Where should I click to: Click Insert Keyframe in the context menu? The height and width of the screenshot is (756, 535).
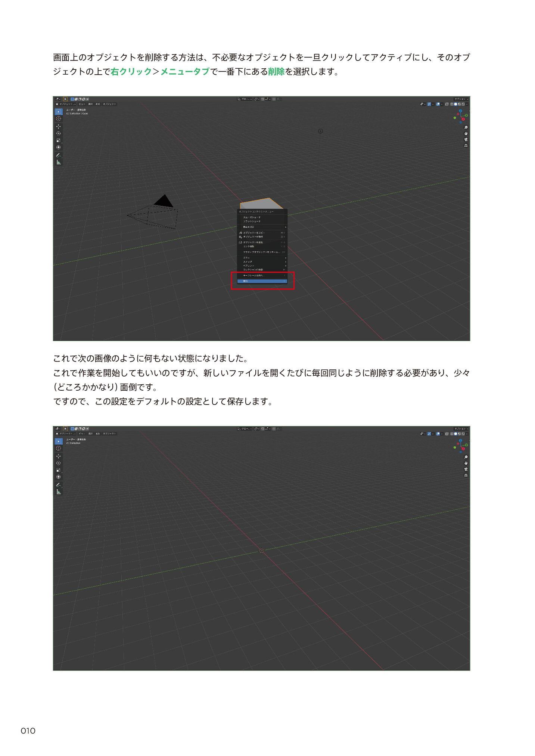coord(253,276)
